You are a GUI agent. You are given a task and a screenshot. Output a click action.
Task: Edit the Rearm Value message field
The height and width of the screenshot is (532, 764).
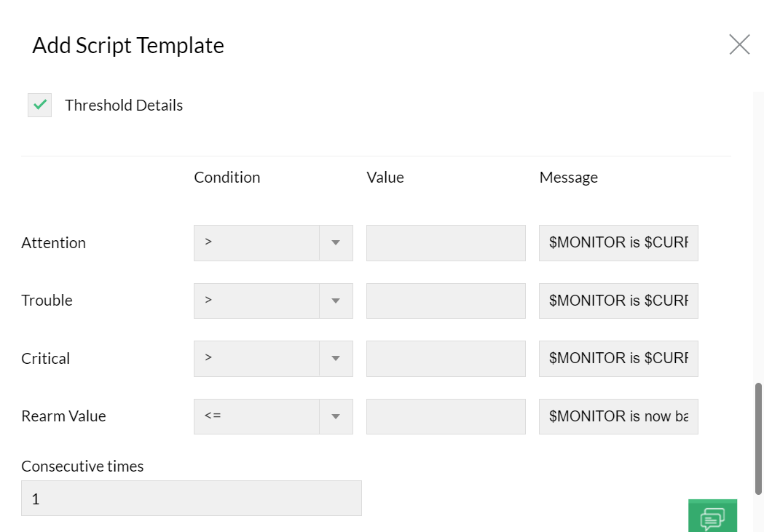coord(618,416)
